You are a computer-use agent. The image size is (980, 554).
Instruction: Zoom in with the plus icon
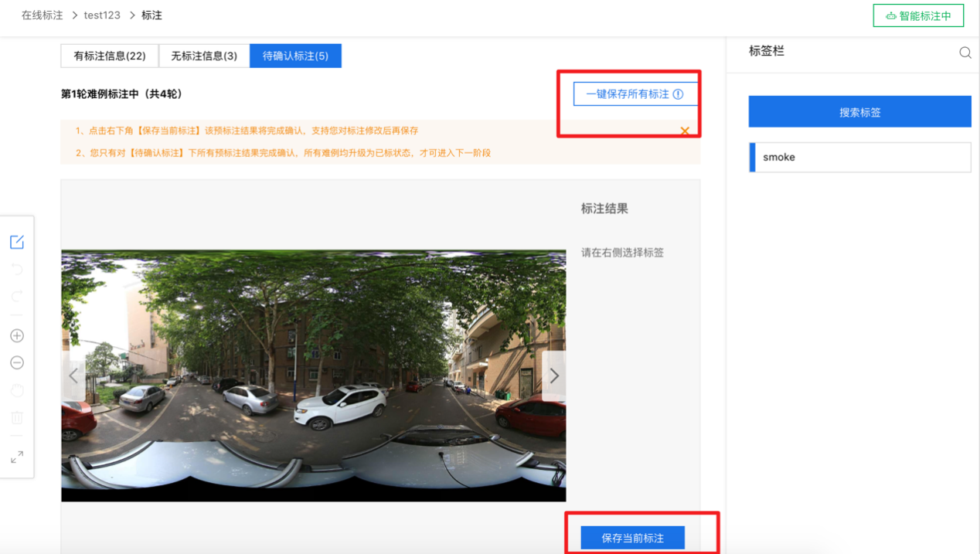[17, 335]
